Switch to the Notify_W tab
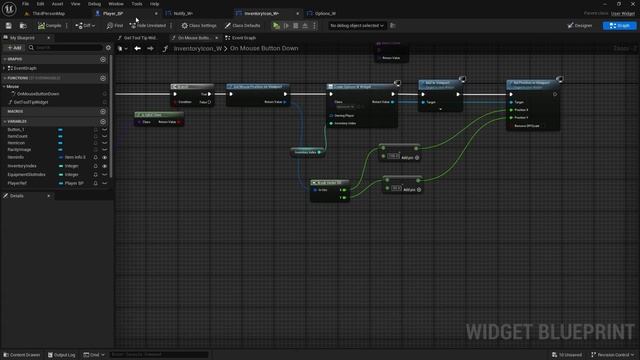The image size is (640, 360). point(183,13)
